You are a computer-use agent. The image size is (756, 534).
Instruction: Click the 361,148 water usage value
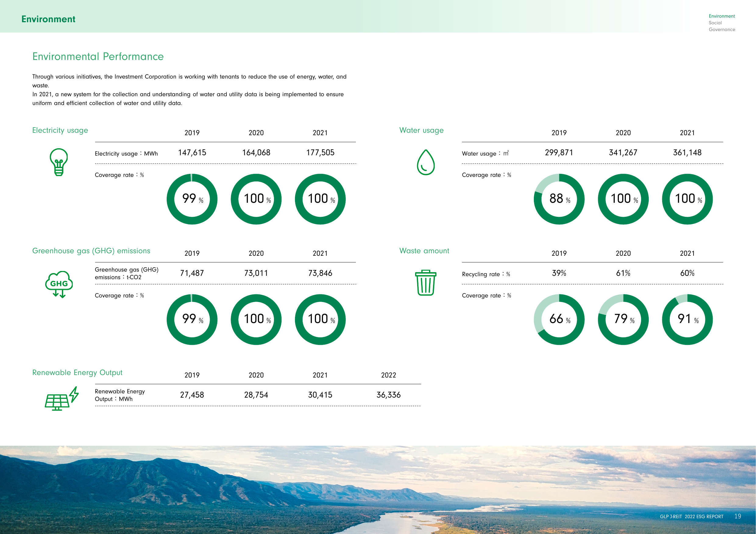click(x=687, y=153)
